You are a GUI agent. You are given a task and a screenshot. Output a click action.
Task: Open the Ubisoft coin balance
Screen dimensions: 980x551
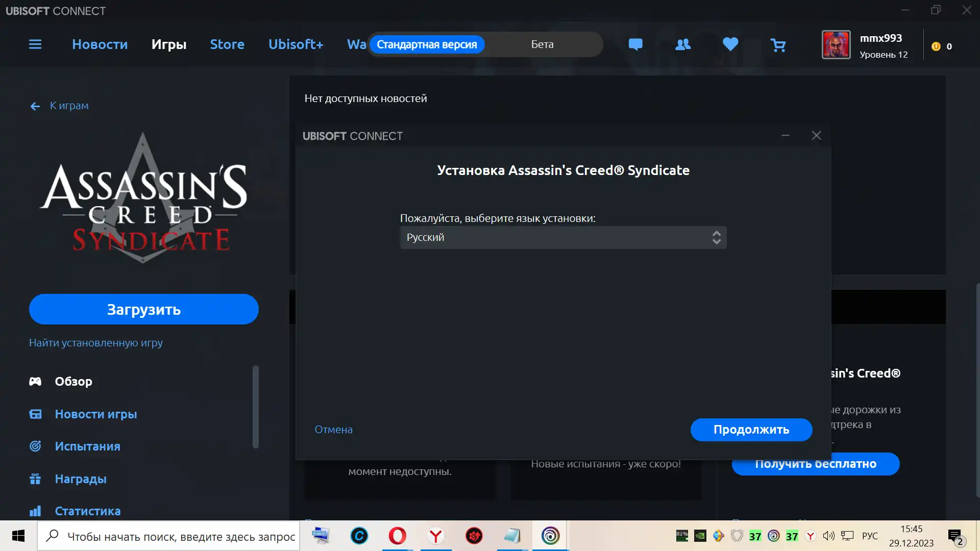coord(941,46)
